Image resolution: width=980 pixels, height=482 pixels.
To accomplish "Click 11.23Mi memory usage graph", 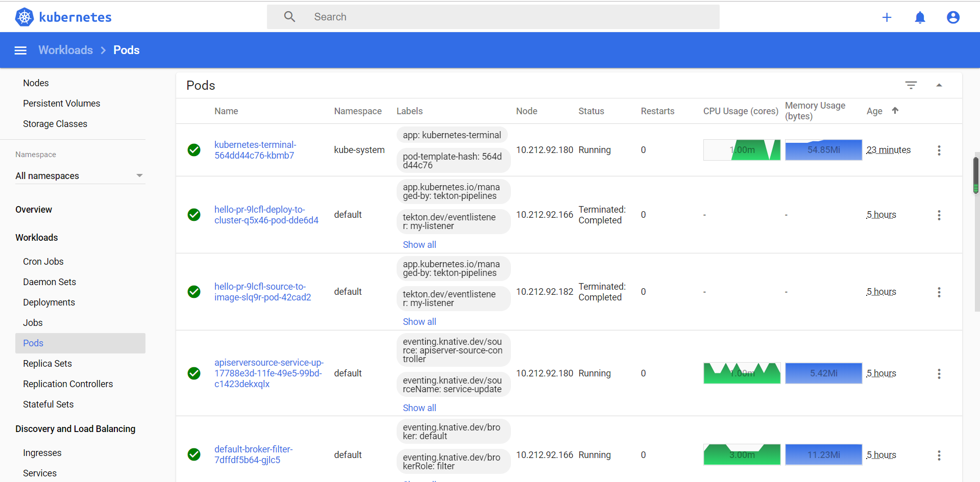I will tap(824, 454).
